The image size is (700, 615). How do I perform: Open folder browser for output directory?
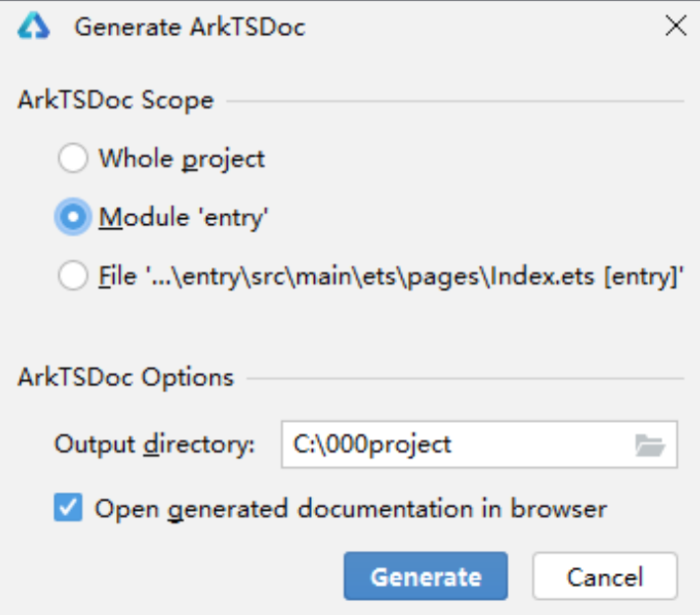click(649, 445)
